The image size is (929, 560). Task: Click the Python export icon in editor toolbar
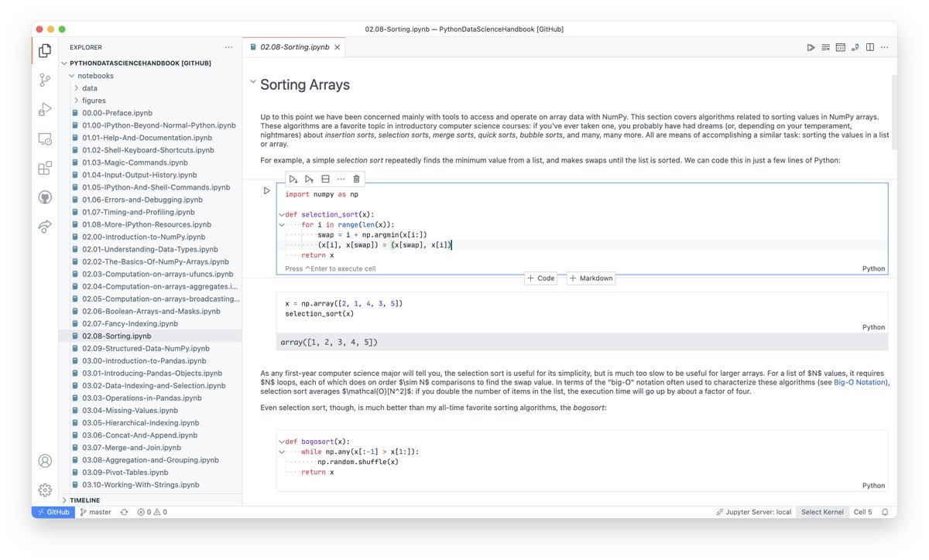tap(855, 47)
